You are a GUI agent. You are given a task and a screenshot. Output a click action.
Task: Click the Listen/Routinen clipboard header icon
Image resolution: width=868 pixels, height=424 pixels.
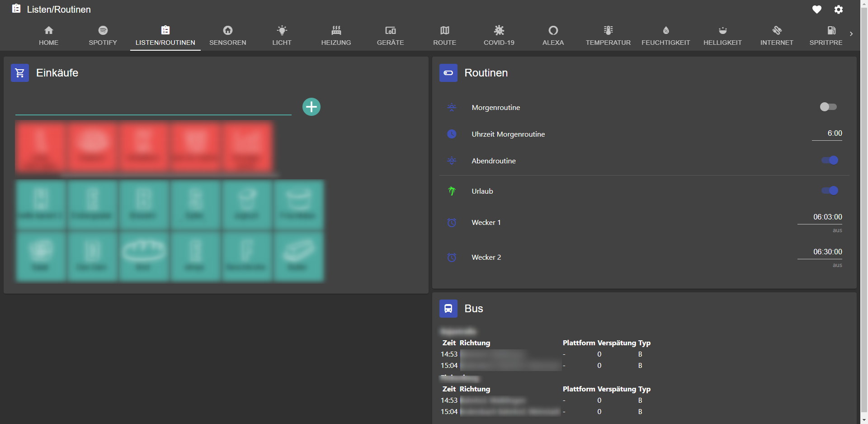[16, 9]
